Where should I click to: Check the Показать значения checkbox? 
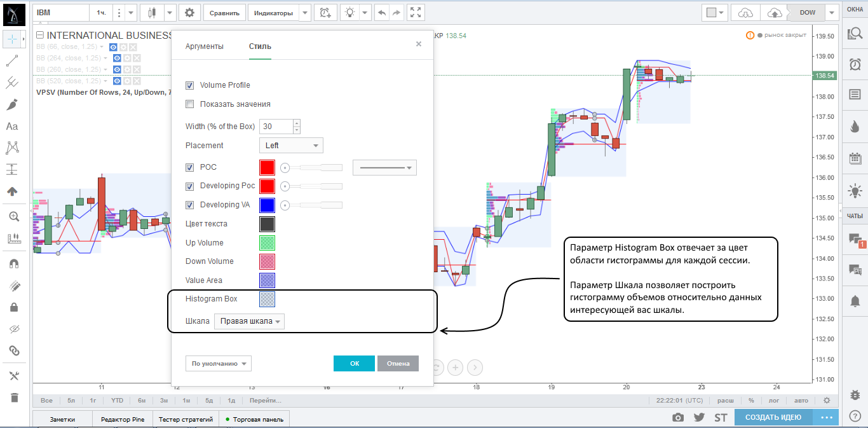189,104
